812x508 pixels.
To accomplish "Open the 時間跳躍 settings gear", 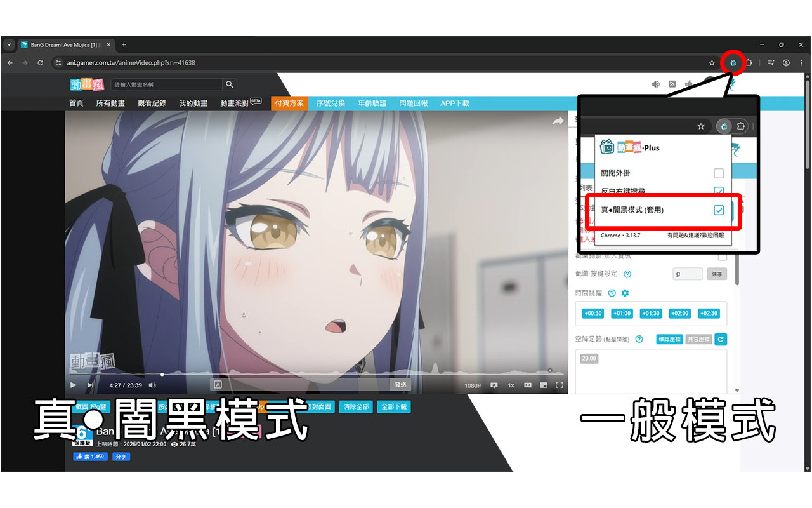I will pos(625,293).
